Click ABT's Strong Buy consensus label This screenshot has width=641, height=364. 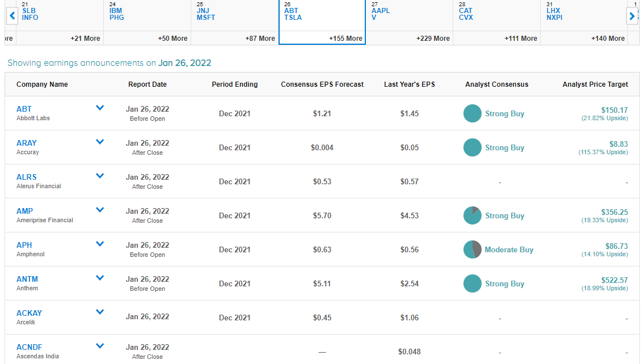click(x=504, y=113)
